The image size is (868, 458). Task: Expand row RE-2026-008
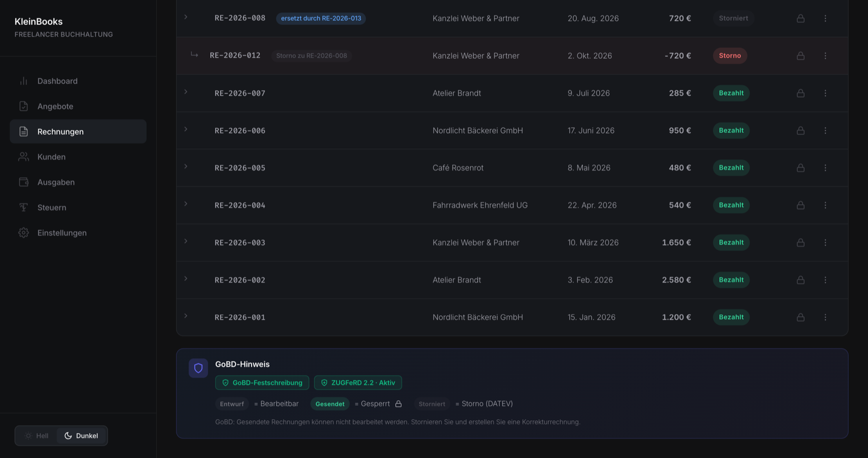(186, 17)
